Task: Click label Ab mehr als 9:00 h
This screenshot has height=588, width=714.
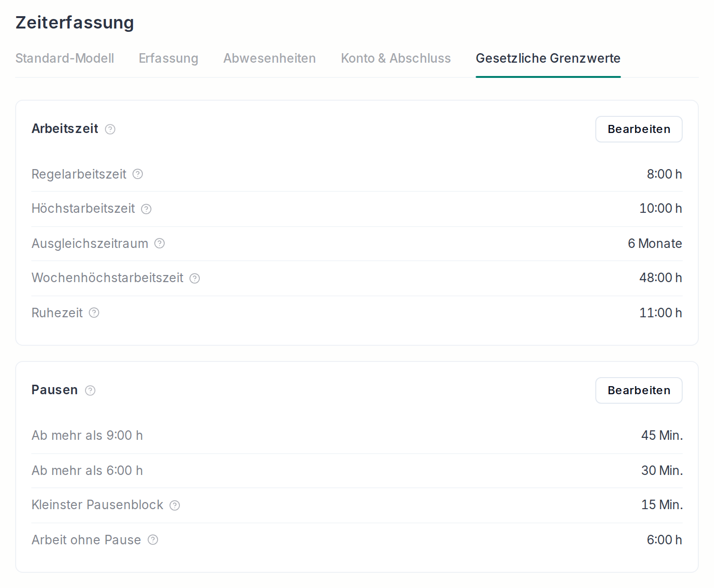Action: pyautogui.click(x=87, y=435)
